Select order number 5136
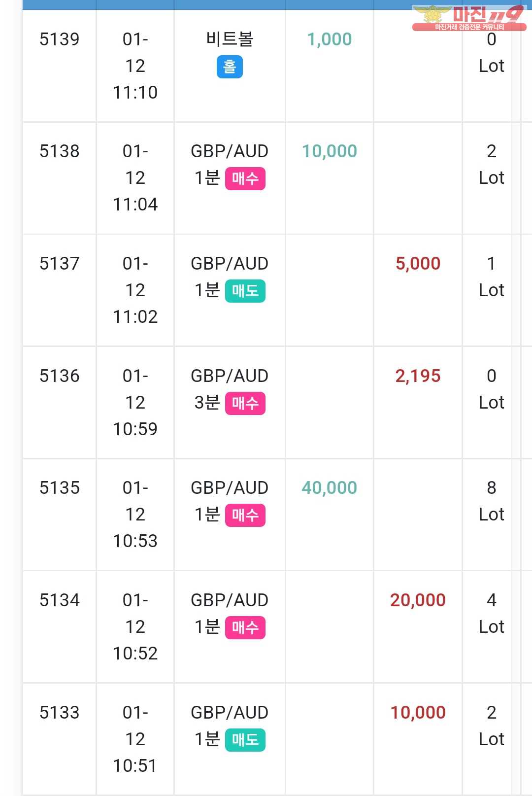 (60, 376)
